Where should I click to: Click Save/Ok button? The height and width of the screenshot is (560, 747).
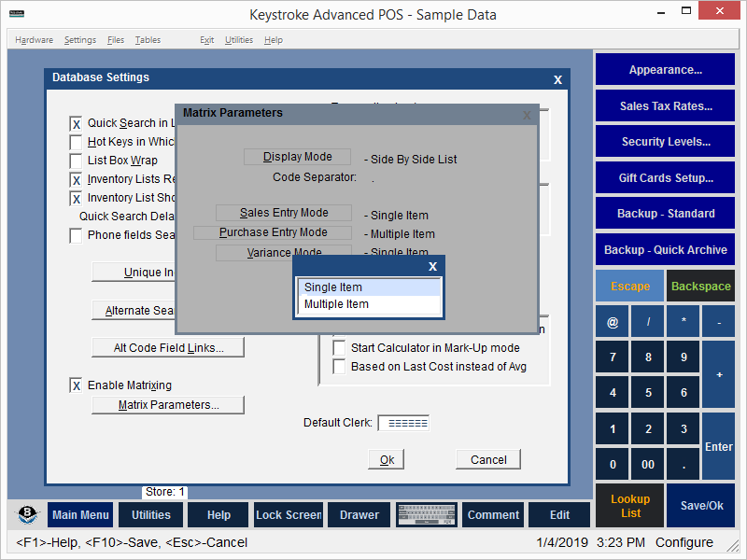(x=701, y=506)
